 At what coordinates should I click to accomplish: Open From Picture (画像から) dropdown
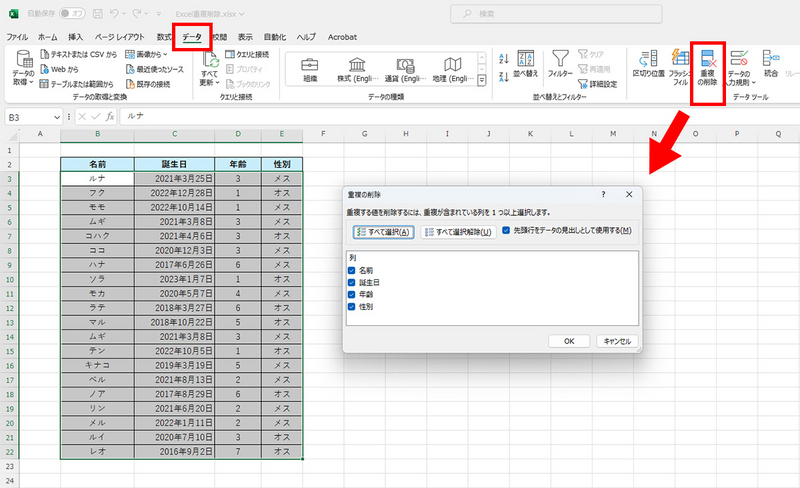(147, 54)
